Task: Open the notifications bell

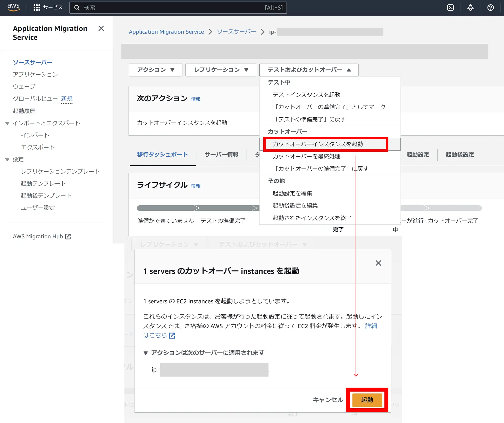Action: click(x=471, y=7)
